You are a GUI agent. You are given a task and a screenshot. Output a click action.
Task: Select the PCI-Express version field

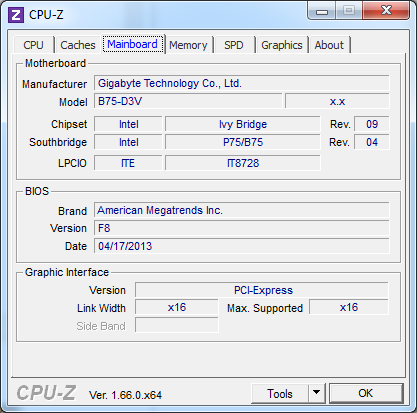262,290
